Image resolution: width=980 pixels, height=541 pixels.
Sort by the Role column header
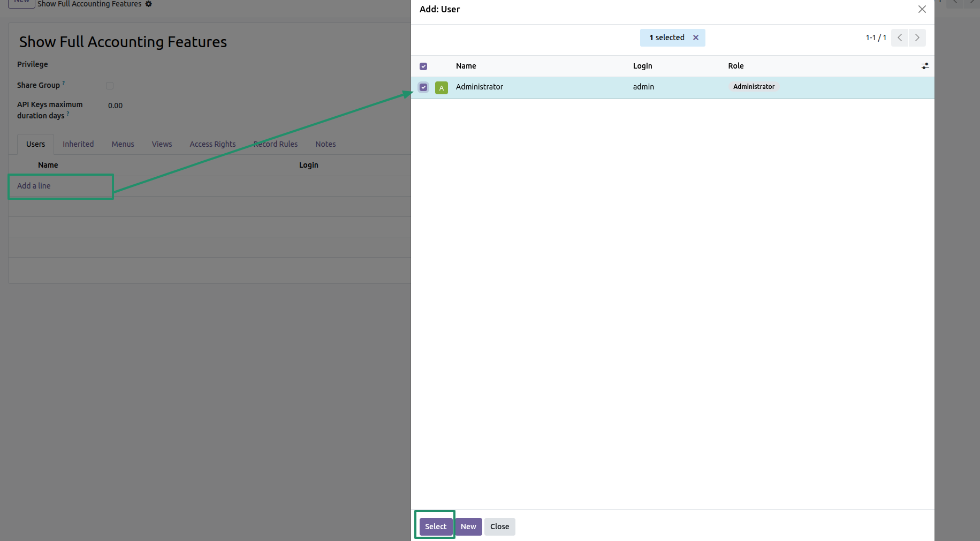coord(736,66)
